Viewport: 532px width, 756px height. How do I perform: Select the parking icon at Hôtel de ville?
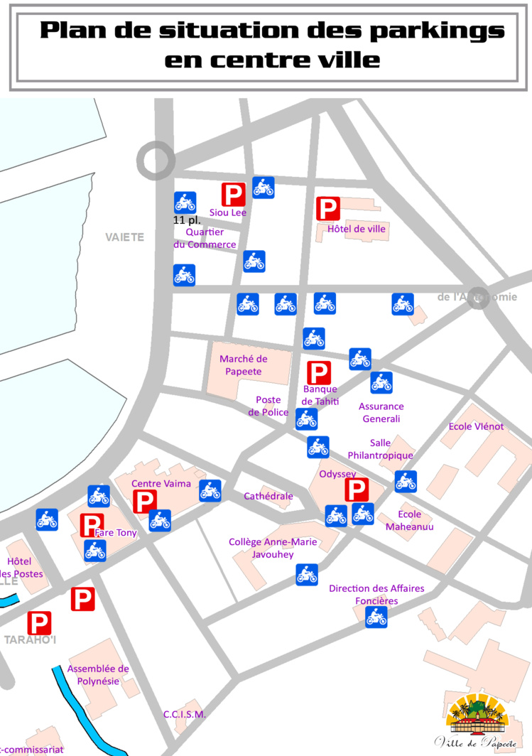[327, 209]
